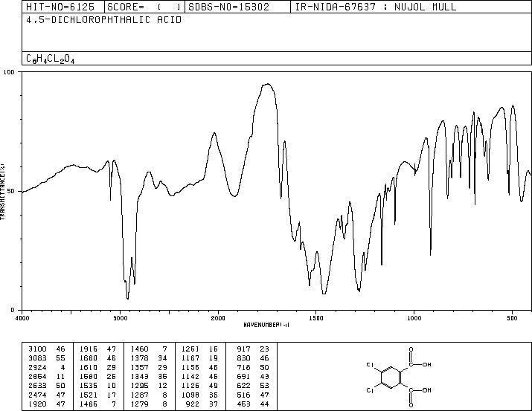Click peak table entry 1098
Viewport: 532px width, 411px height.
200,395
